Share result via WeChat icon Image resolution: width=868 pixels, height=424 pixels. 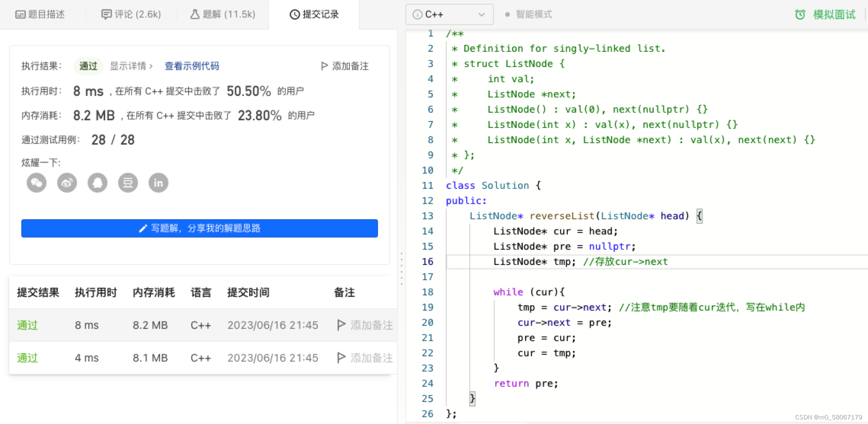36,183
